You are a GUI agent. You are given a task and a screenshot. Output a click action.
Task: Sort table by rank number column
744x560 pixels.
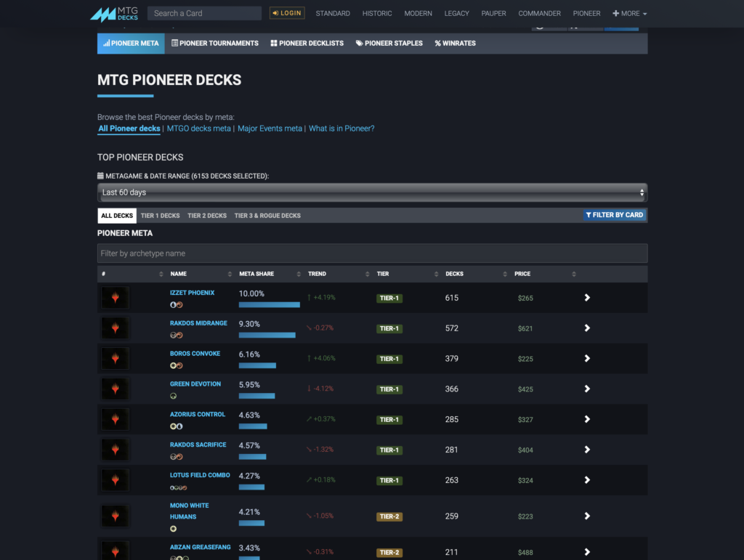coord(132,274)
